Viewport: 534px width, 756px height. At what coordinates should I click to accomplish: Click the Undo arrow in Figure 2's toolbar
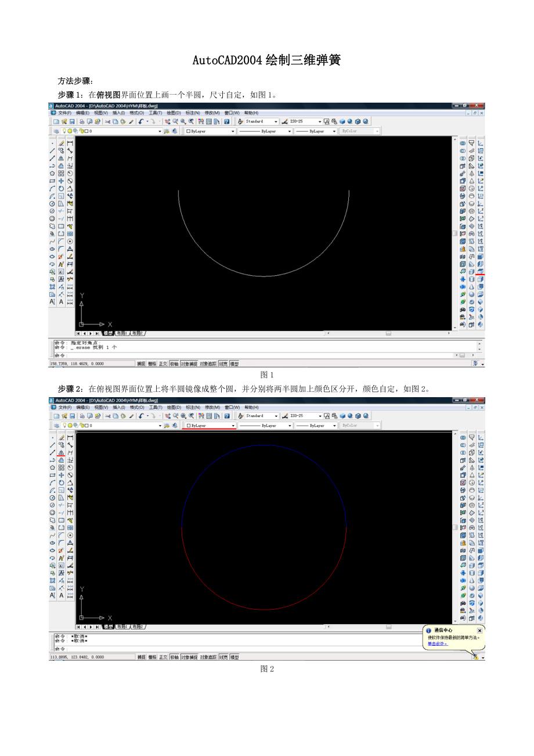140,416
